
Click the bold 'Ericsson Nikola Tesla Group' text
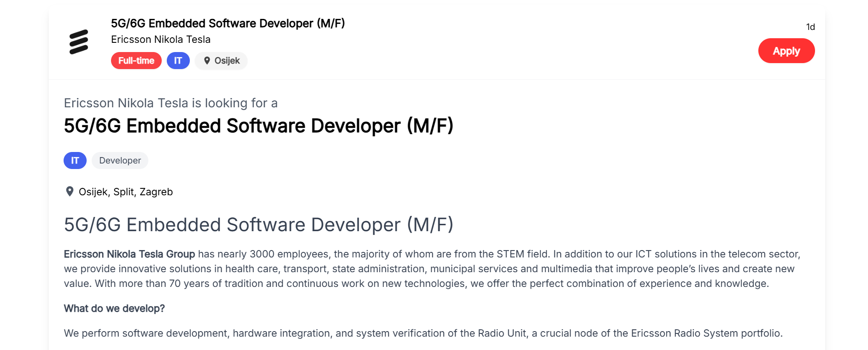pos(129,254)
